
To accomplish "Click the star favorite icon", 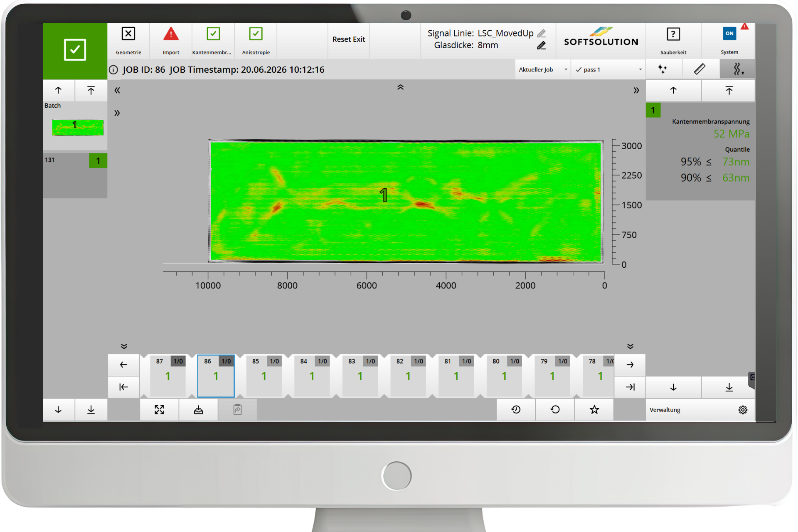I will 594,409.
